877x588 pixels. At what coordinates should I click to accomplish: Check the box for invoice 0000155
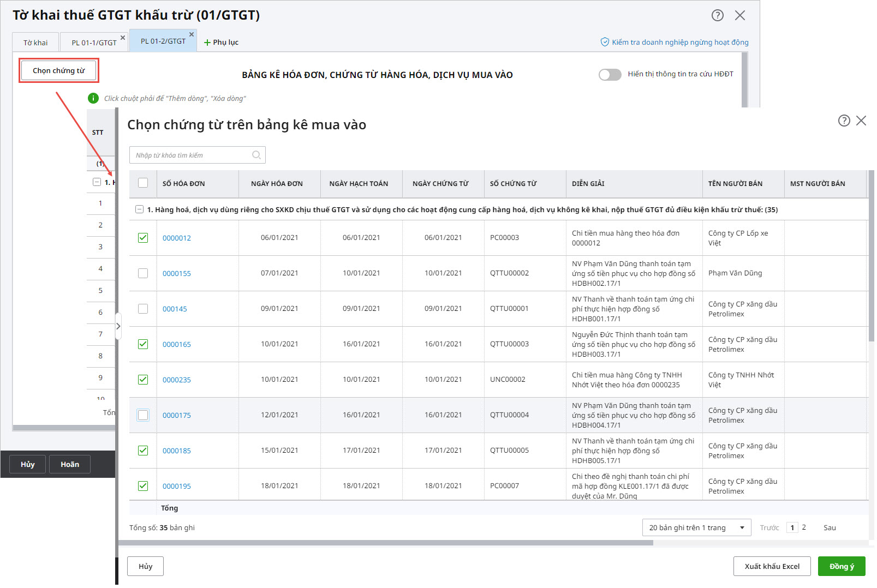143,273
